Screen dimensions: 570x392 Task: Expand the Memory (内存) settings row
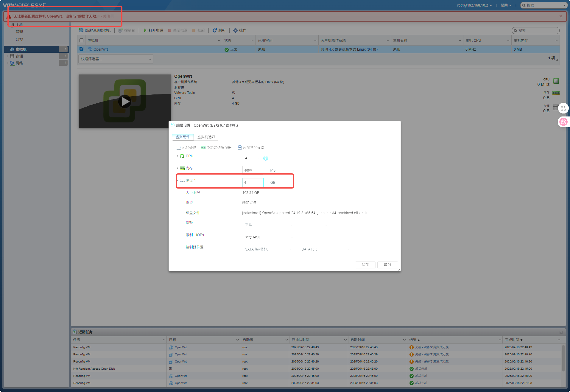(x=177, y=168)
